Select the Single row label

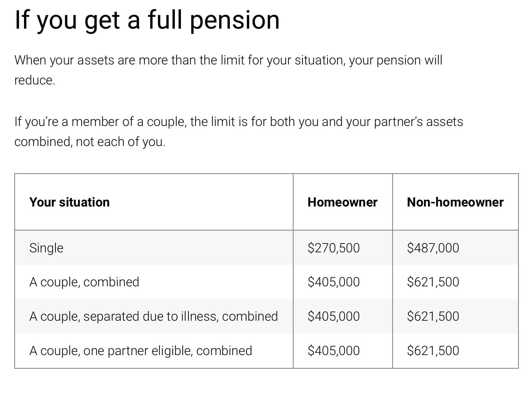pos(46,248)
